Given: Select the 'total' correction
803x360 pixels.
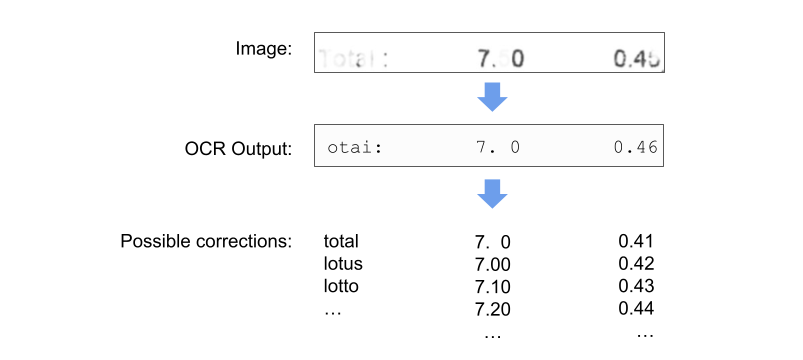Looking at the screenshot, I should tap(342, 241).
